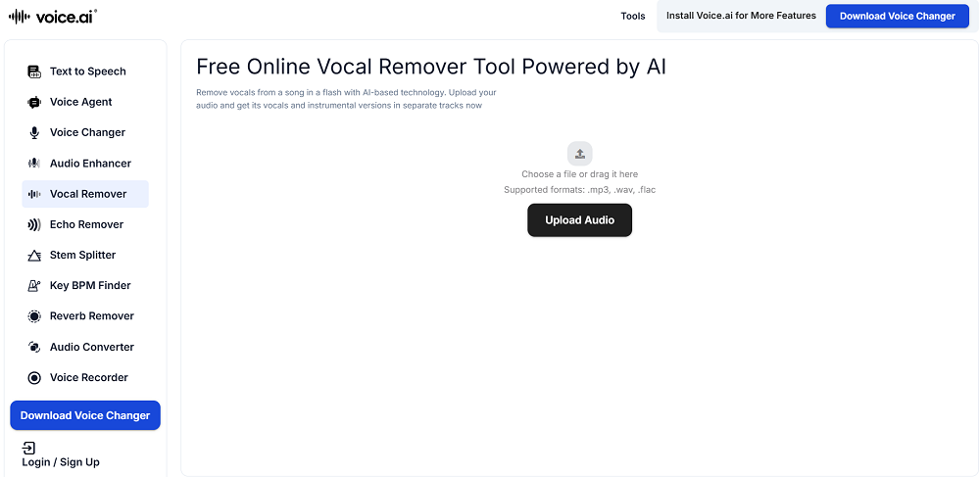Screen dimensions: 980x477
Task: Open the Tools menu in header
Action: 632,17
